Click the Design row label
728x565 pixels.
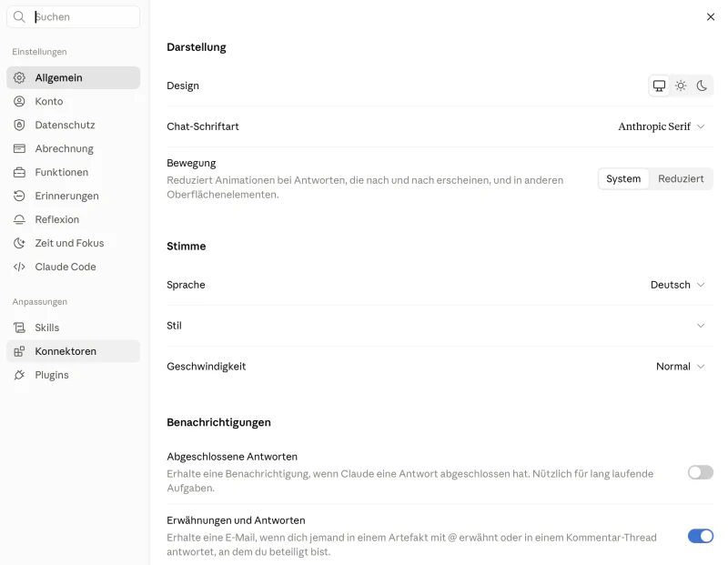(183, 86)
